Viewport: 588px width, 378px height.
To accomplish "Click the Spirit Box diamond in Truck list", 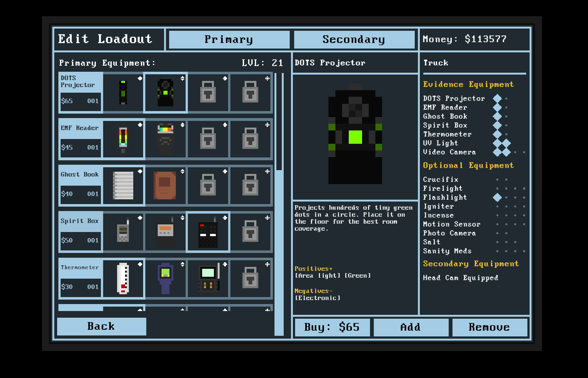I will tap(497, 125).
